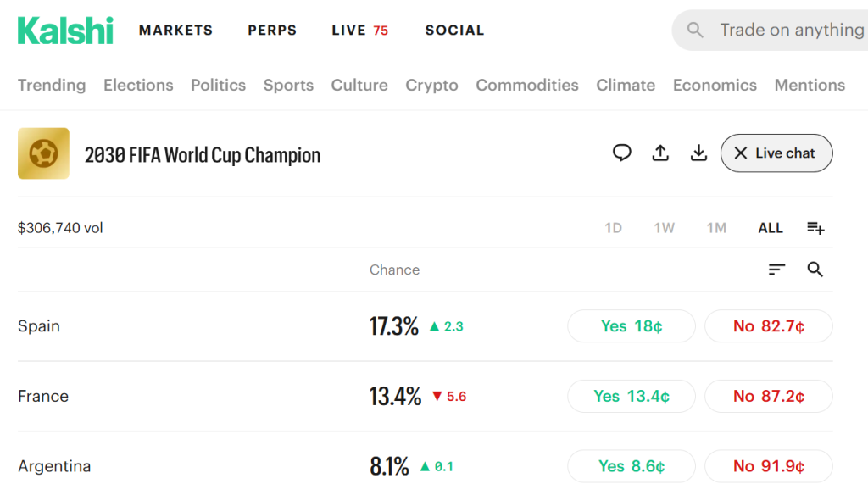This screenshot has width=868, height=495.
Task: Switch to the Crypto category tab
Action: point(431,85)
